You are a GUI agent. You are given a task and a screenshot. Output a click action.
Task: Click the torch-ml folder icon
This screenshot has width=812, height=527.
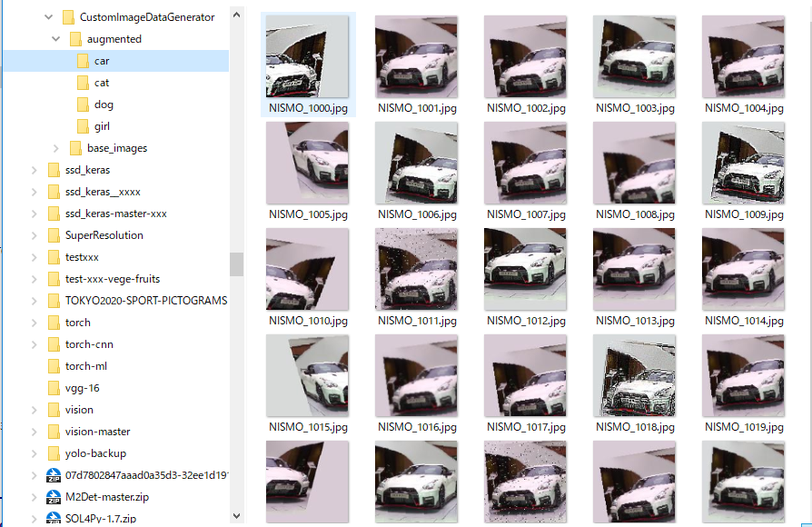pyautogui.click(x=54, y=366)
